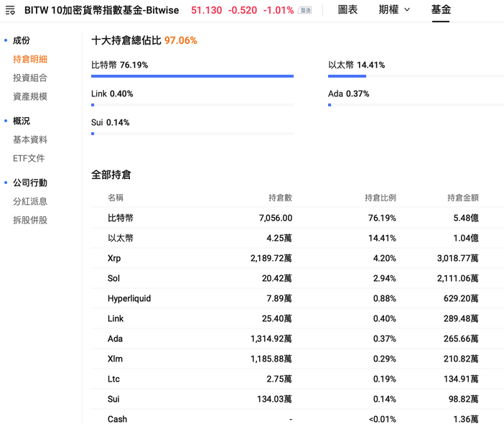This screenshot has height=424, width=504.
Task: Click the 全部持倉 section heading
Action: pos(111,175)
